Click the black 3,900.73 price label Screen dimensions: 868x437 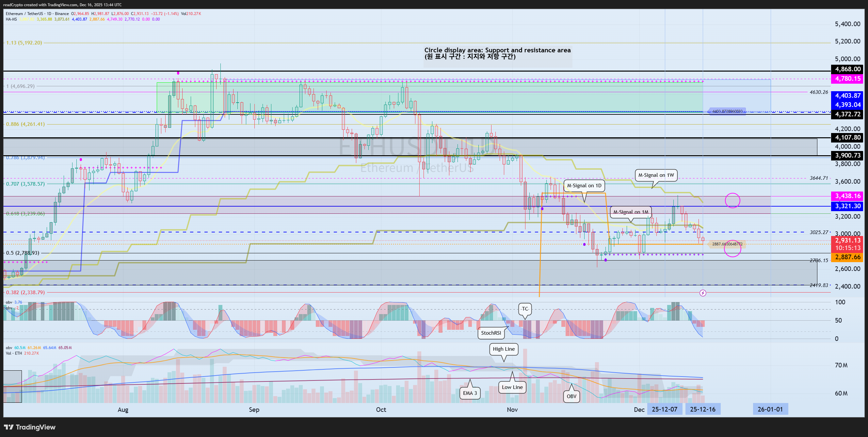pyautogui.click(x=847, y=155)
